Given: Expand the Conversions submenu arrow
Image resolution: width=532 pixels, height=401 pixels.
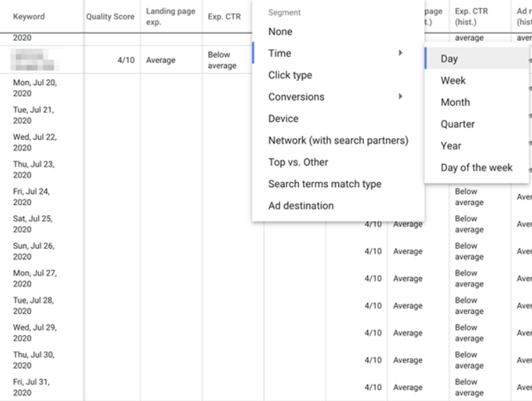Looking at the screenshot, I should coord(401,97).
